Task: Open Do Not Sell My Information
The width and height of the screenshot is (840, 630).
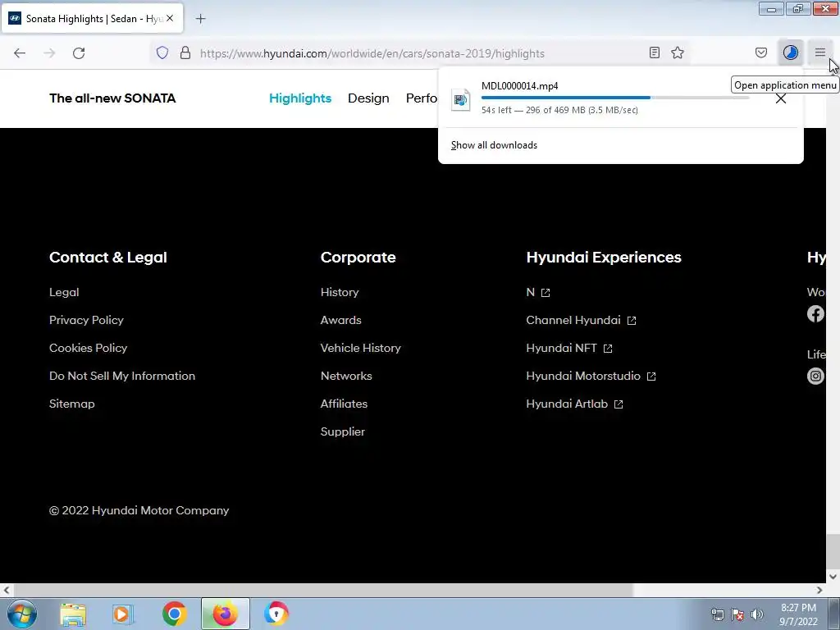Action: (122, 376)
